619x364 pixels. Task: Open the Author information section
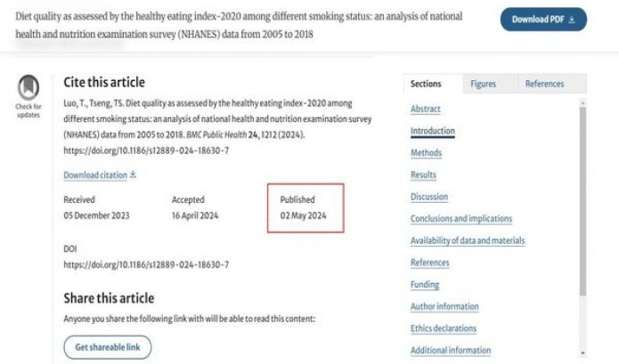click(x=444, y=307)
